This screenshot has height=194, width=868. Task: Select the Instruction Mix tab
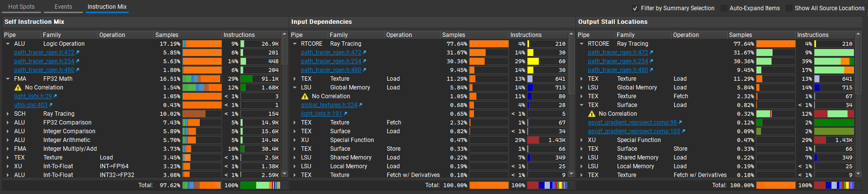[x=107, y=7]
